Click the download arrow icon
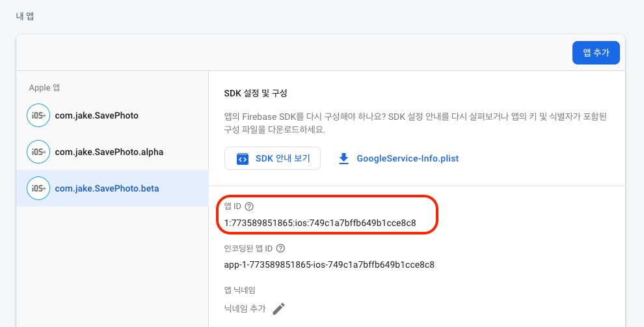Image resolution: width=644 pixels, height=327 pixels. (x=343, y=159)
